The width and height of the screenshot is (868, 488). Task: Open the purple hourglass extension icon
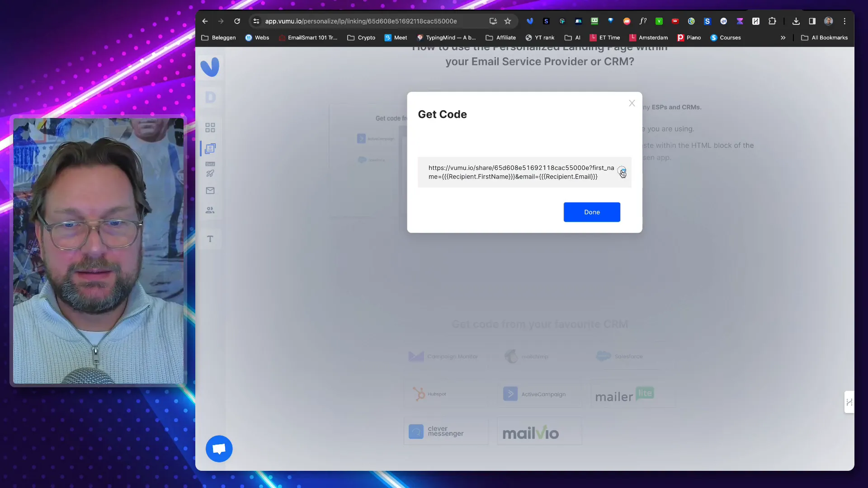click(x=740, y=21)
